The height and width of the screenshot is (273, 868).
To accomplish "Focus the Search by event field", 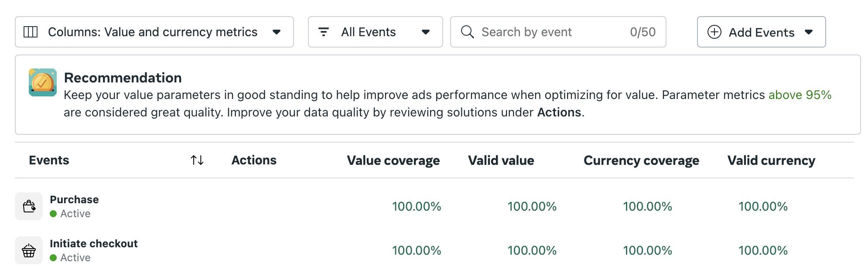I will click(558, 32).
